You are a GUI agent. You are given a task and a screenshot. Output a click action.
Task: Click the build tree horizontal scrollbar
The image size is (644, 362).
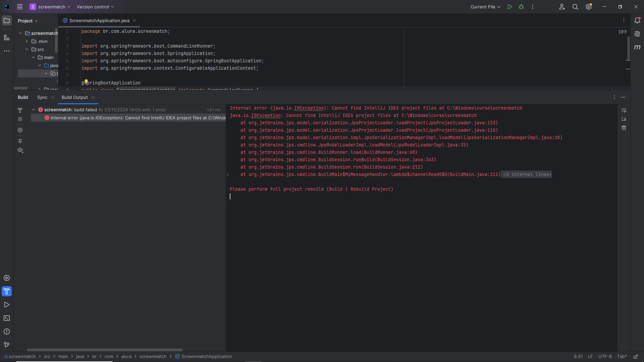coord(105,350)
